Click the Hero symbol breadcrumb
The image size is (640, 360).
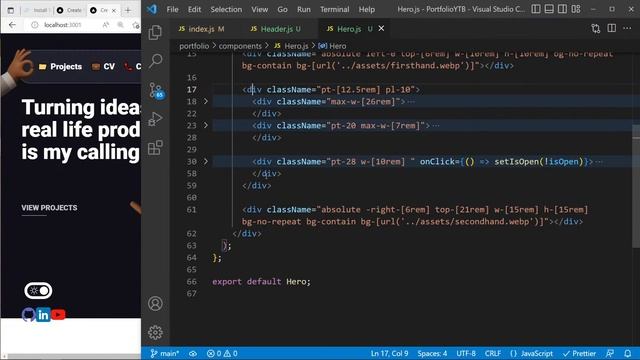click(332, 46)
